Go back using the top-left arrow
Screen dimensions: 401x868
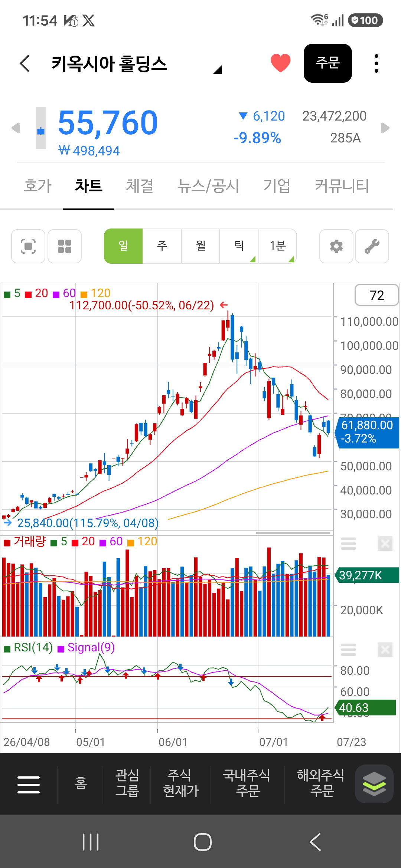(25, 63)
